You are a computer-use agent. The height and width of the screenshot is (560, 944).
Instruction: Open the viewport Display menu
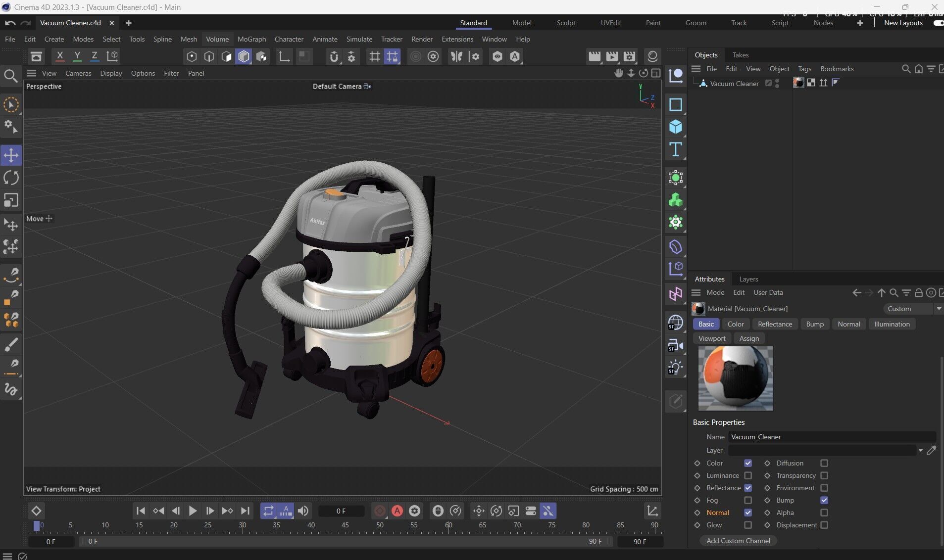(111, 73)
